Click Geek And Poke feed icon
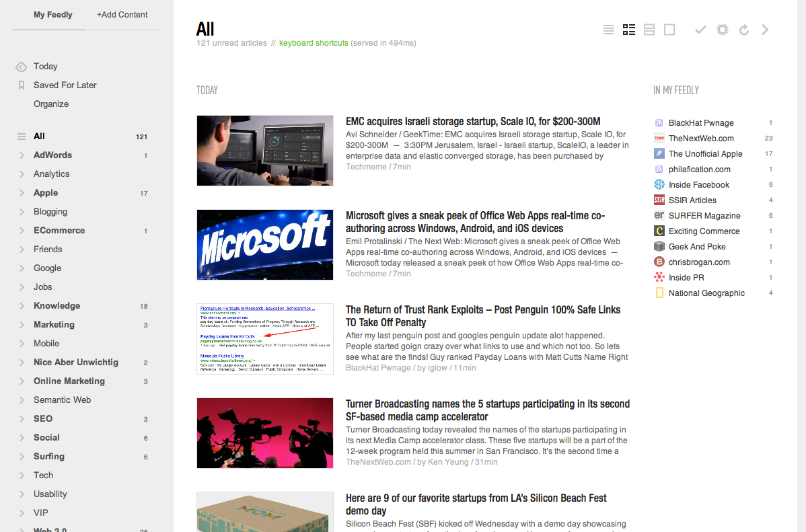Screen dimensions: 806x532 pyautogui.click(x=659, y=246)
